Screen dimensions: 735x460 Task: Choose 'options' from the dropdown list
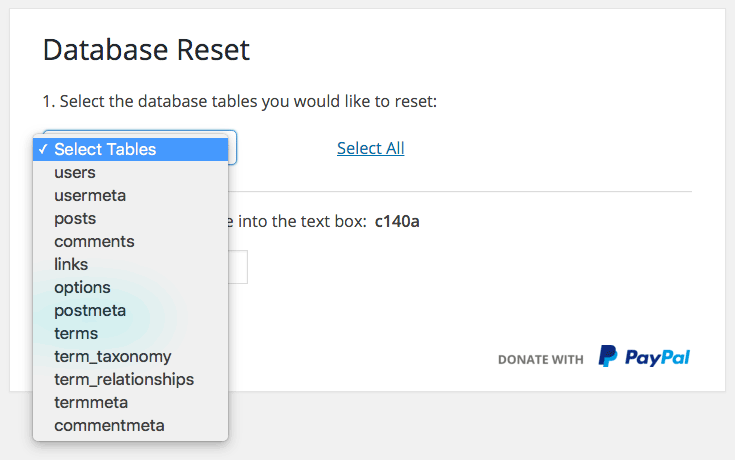pos(82,288)
